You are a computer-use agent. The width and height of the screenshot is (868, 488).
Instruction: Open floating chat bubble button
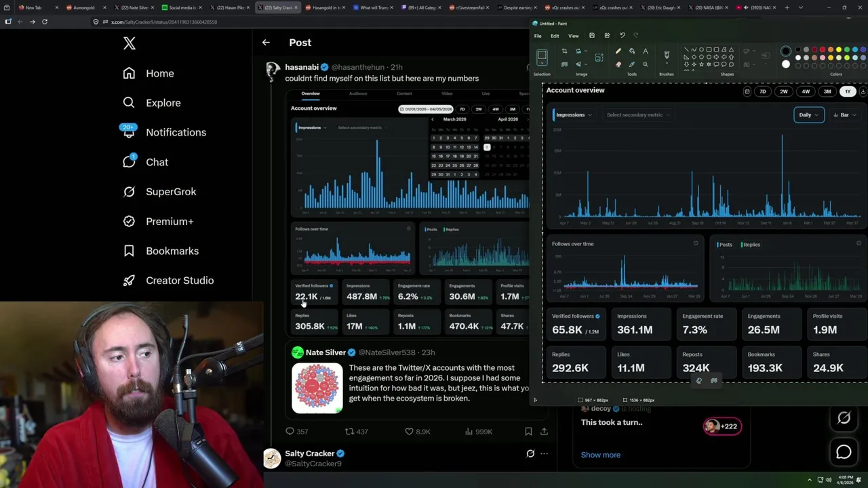(x=844, y=452)
